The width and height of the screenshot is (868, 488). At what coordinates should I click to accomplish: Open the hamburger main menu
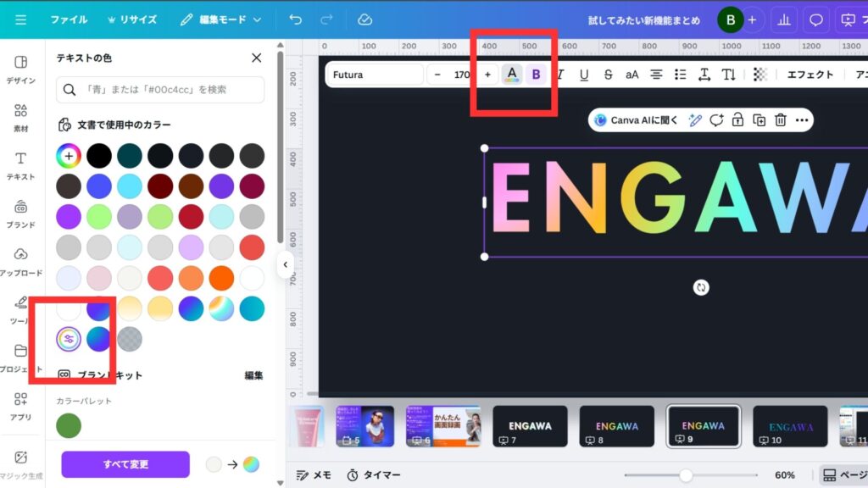21,19
